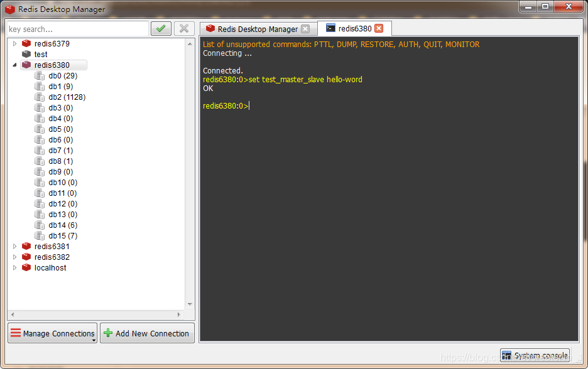Click the horizontal scrollbar right arrow
This screenshot has width=588, height=369.
pyautogui.click(x=179, y=314)
